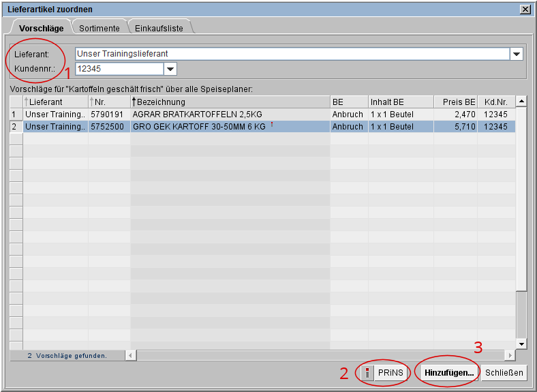537x392 pixels.
Task: Click Anbruch cell in AGRAR BRATKARTOFFELN row
Action: tap(349, 115)
